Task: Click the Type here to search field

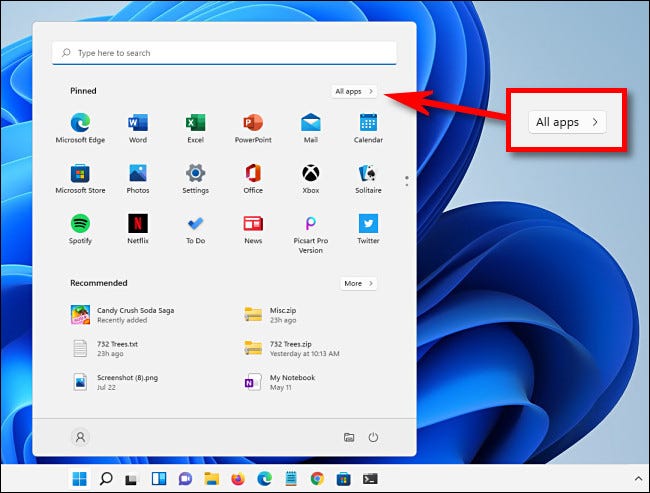Action: click(224, 53)
